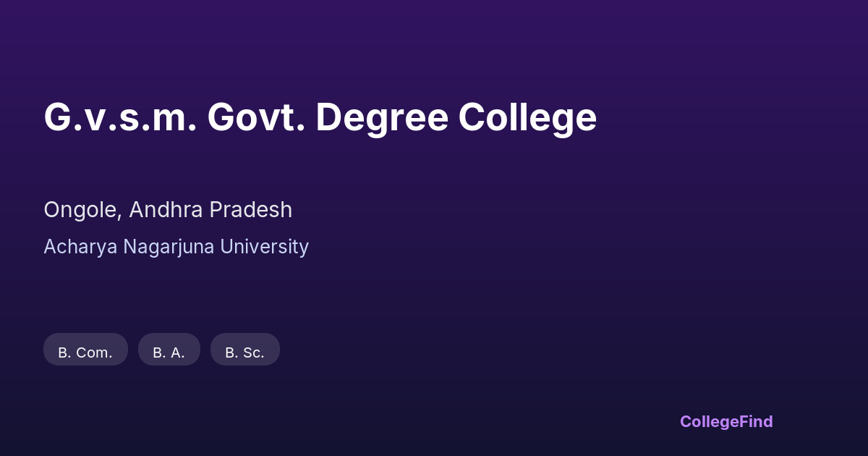Click the word "Govt." in the heading
The height and width of the screenshot is (456, 868).
tap(256, 117)
